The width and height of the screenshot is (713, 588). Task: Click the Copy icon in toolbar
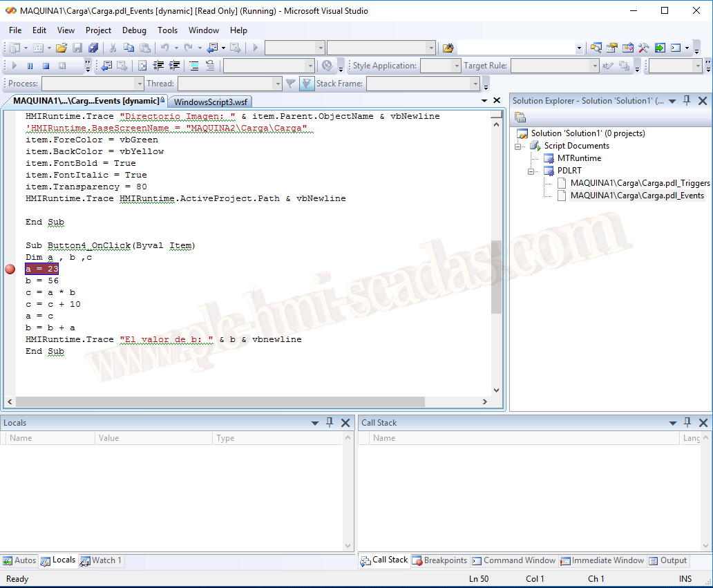pyautogui.click(x=129, y=48)
